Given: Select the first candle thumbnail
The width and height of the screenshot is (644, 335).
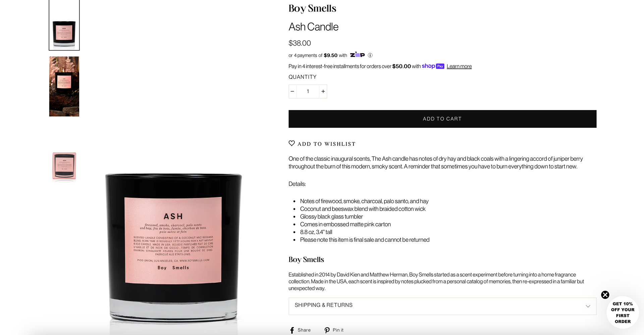Looking at the screenshot, I should coord(64,25).
